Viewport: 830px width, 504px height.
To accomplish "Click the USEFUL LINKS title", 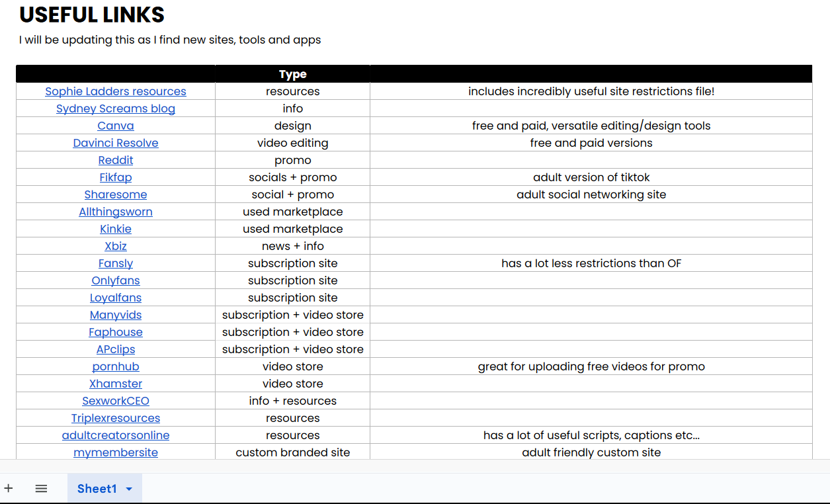I will pyautogui.click(x=92, y=15).
